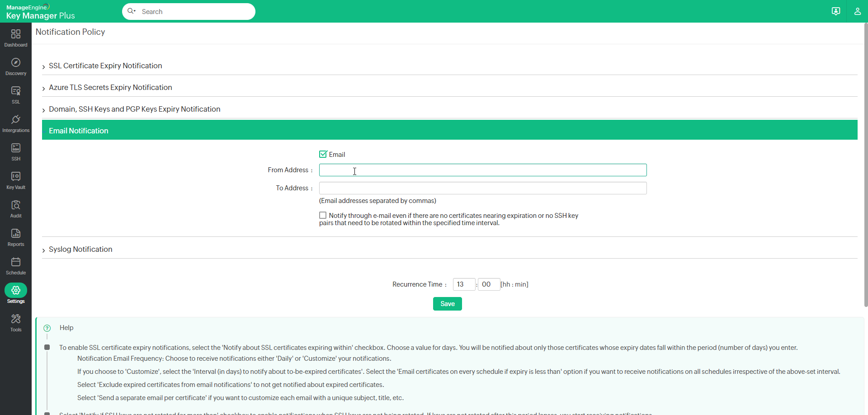Click the search magnifier icon
The image size is (868, 415).
131,11
